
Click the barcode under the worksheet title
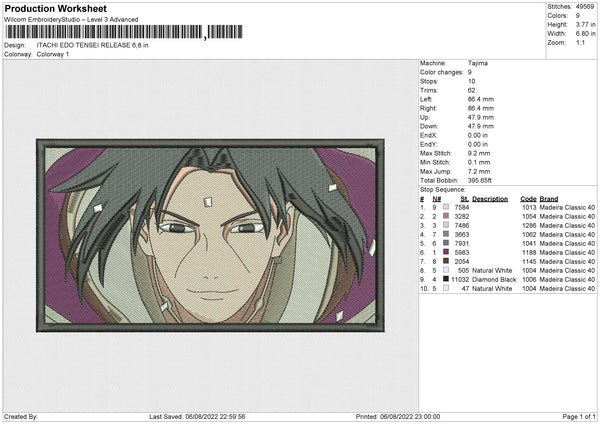[x=124, y=32]
